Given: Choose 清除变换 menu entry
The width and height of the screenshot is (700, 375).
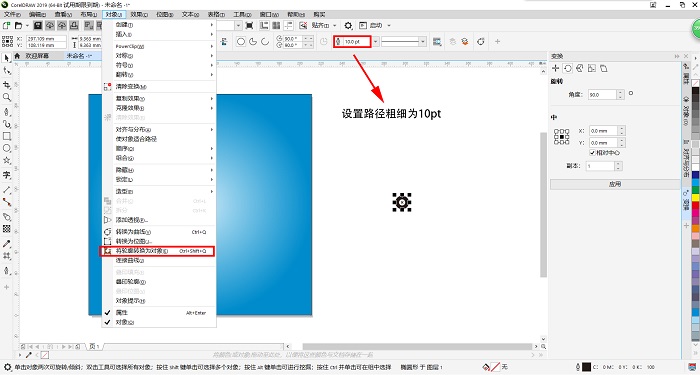Looking at the screenshot, I should pyautogui.click(x=159, y=87).
